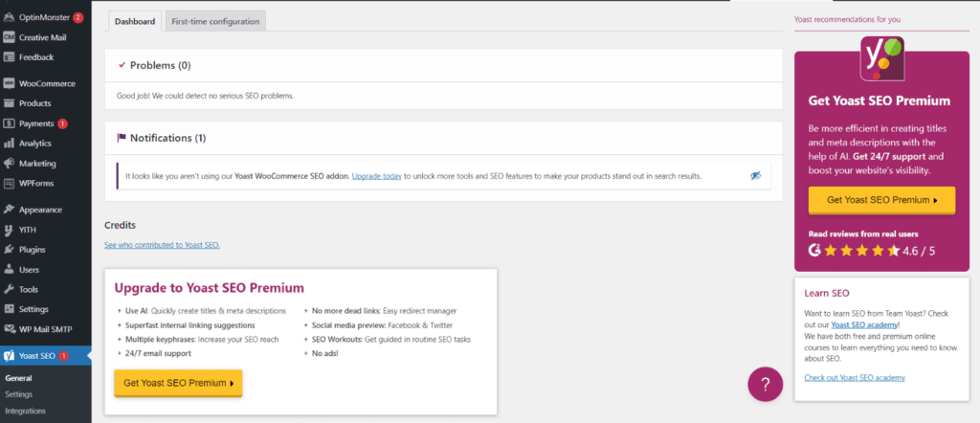The image size is (980, 423).
Task: Click Get Yoast SEO Premium in sidebar card
Action: click(x=881, y=200)
